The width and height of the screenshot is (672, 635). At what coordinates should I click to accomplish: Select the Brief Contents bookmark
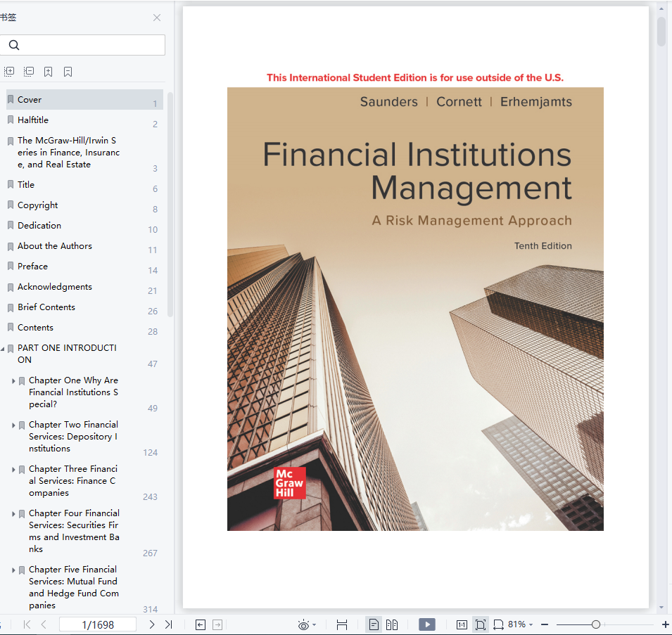pos(85,307)
